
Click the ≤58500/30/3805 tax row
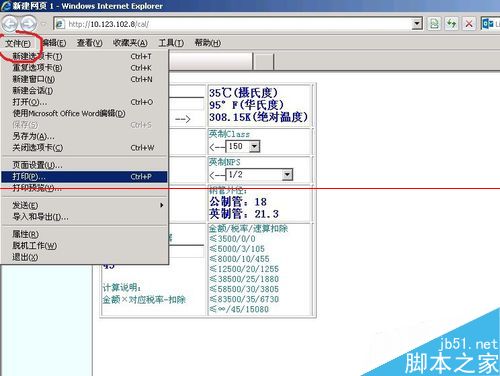click(244, 289)
